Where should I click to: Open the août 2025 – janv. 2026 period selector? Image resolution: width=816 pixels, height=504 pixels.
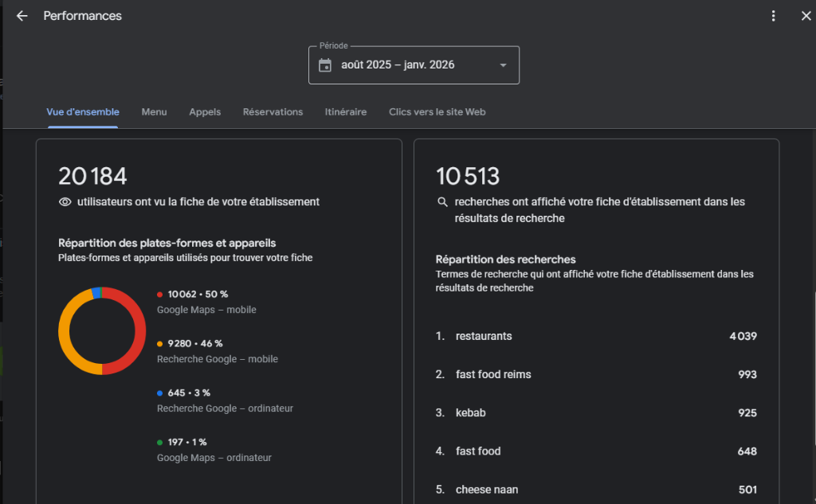tap(414, 65)
